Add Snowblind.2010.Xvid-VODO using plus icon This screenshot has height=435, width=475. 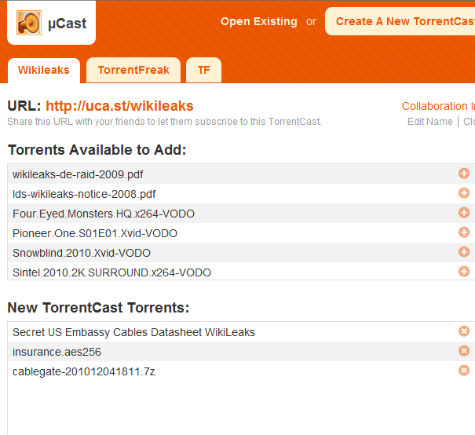[x=464, y=252]
